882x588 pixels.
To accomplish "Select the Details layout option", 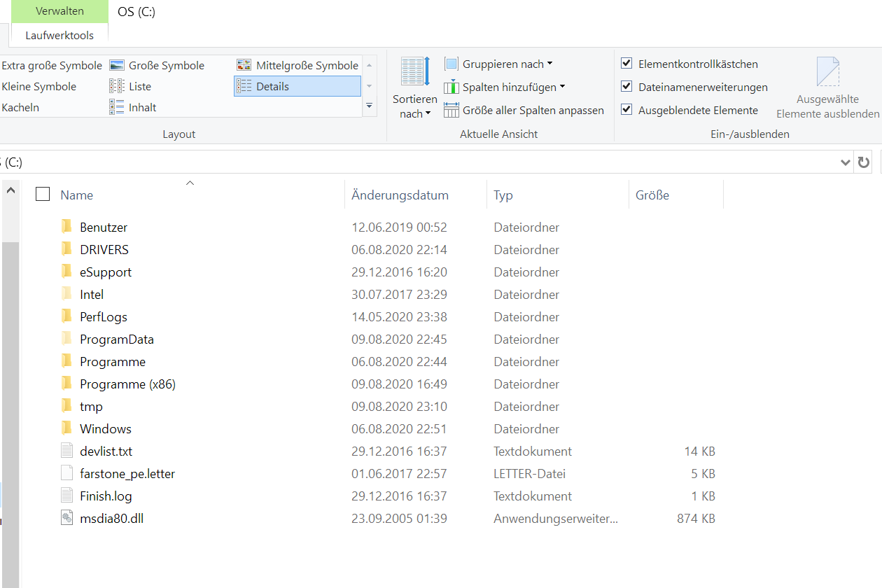I will [x=297, y=86].
